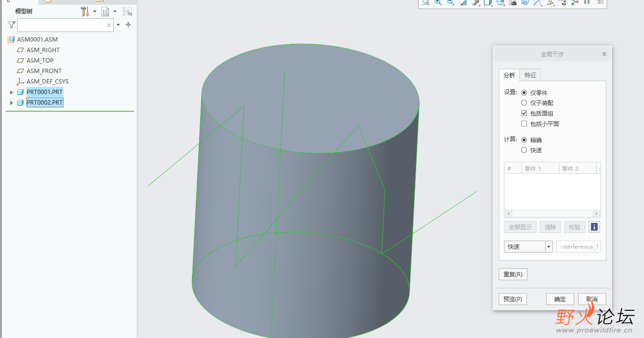Viewport: 644px width, 338px height.
Task: Open the saved orientations box icon
Action: coord(488,2)
